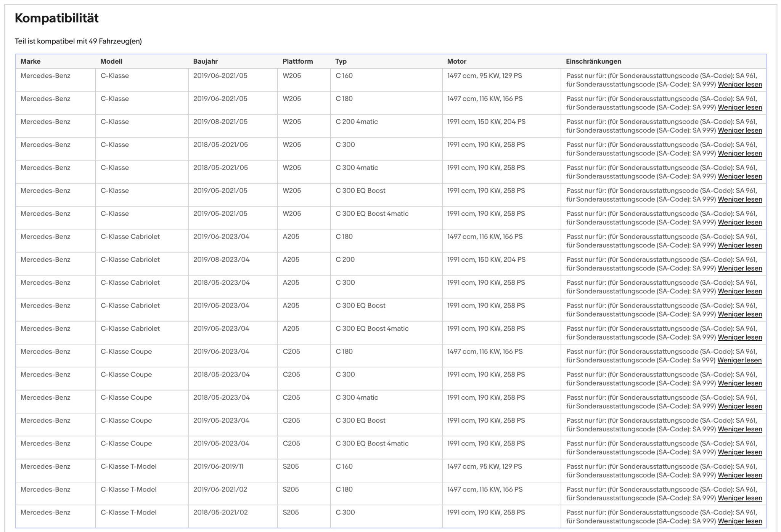Image resolution: width=781 pixels, height=532 pixels.
Task: Collapse restrictions for W205 C 300 EQ Boost 4matic
Action: [740, 223]
